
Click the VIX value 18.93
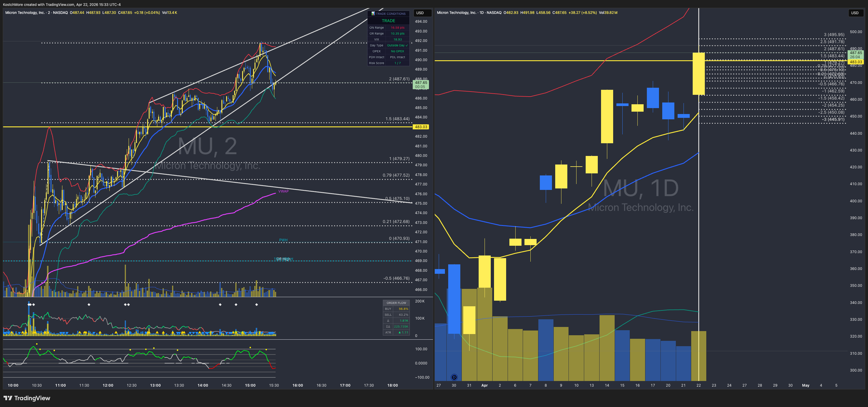point(398,39)
